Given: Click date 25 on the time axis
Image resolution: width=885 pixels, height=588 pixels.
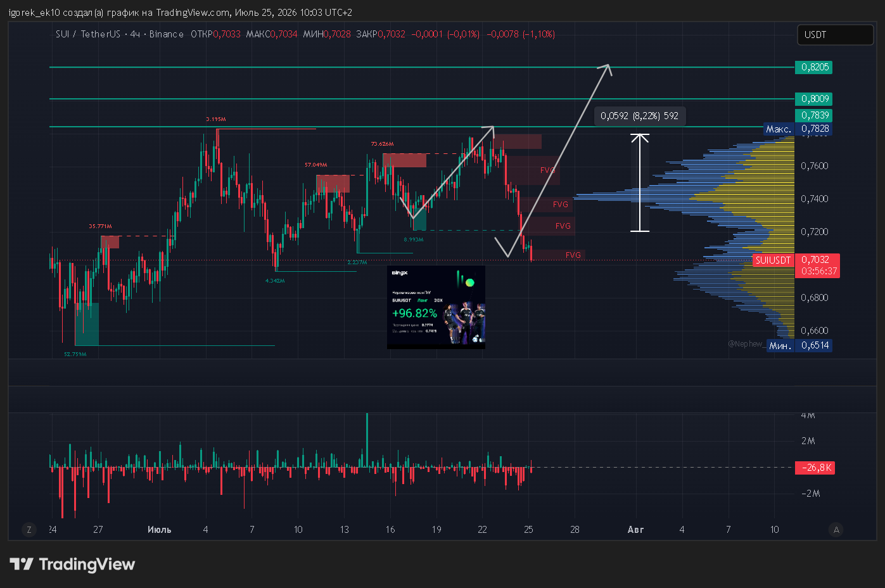Looking at the screenshot, I should click(528, 530).
